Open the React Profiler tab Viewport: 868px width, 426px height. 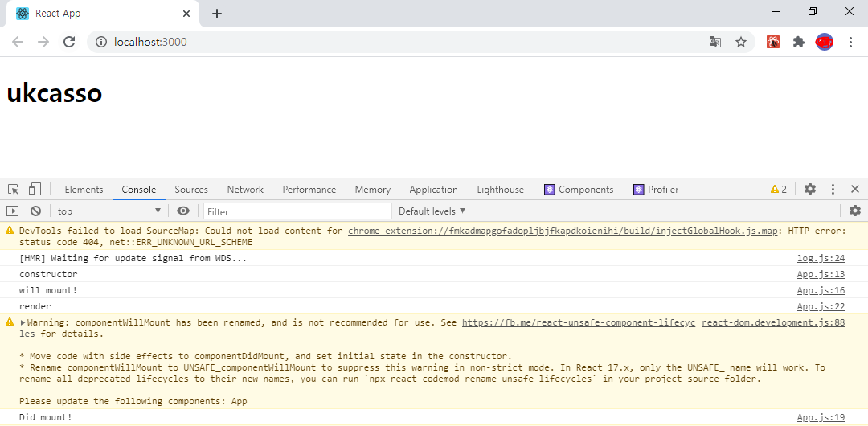pos(656,190)
